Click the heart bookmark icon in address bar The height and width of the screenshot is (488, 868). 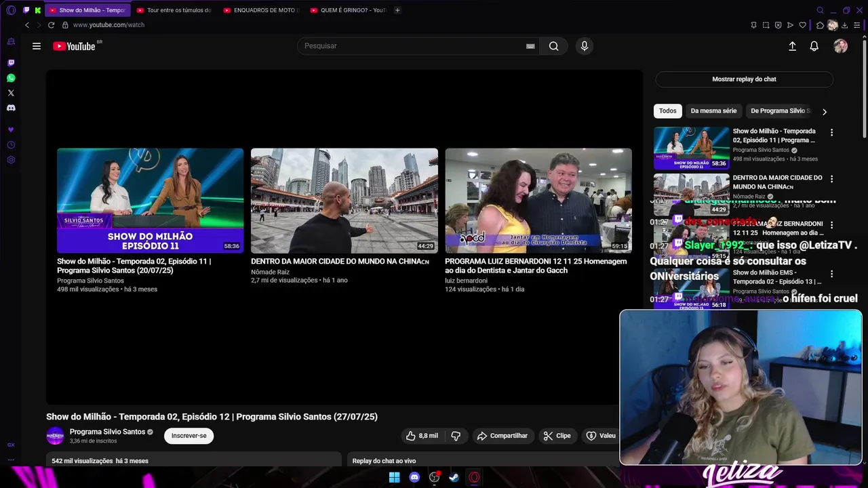[x=803, y=25]
